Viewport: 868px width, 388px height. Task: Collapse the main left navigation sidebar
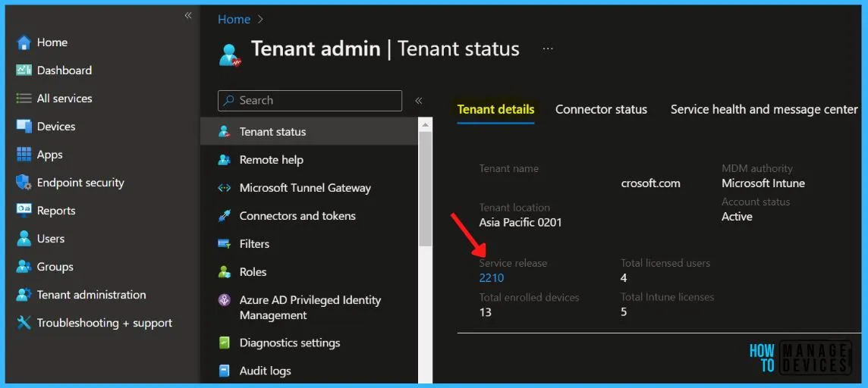[188, 15]
